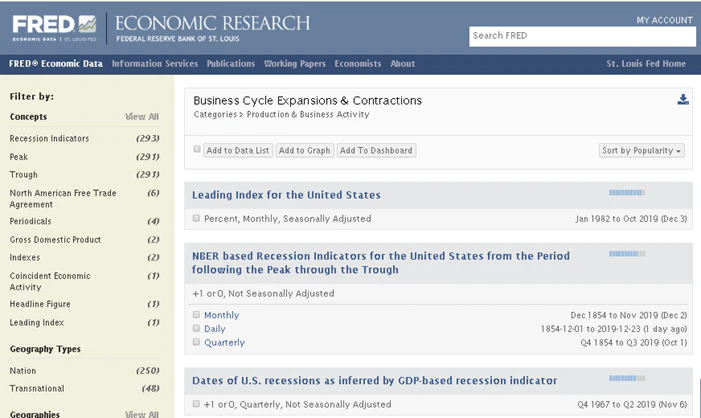Open Leading Index for the United States
This screenshot has width=701, height=418.
pyautogui.click(x=287, y=195)
